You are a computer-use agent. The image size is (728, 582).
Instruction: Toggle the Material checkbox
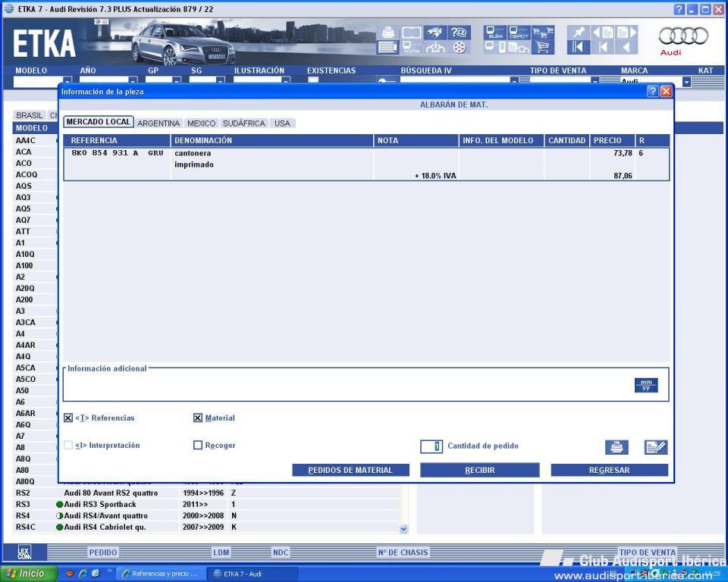pos(198,418)
